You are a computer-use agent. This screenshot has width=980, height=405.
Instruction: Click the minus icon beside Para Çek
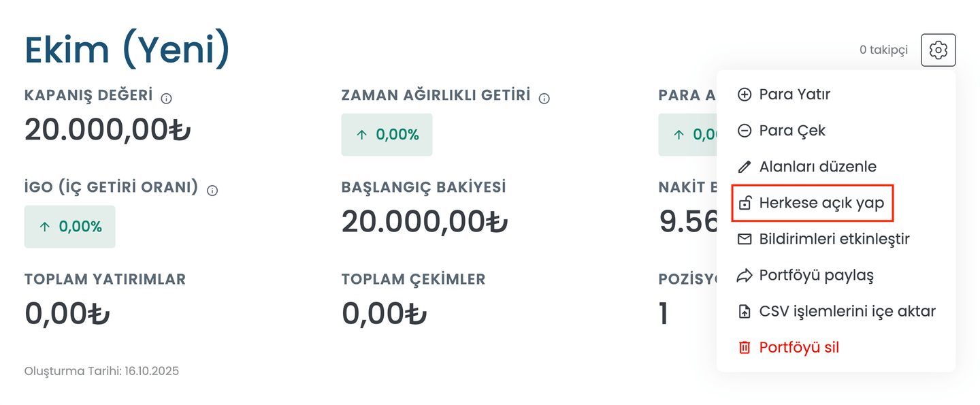point(745,131)
